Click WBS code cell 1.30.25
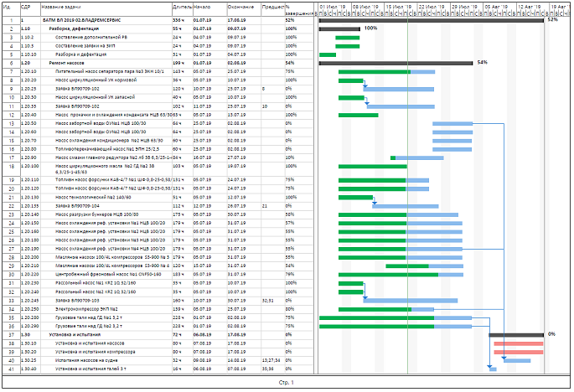Screen dimensions: 574x392 coord(30,360)
